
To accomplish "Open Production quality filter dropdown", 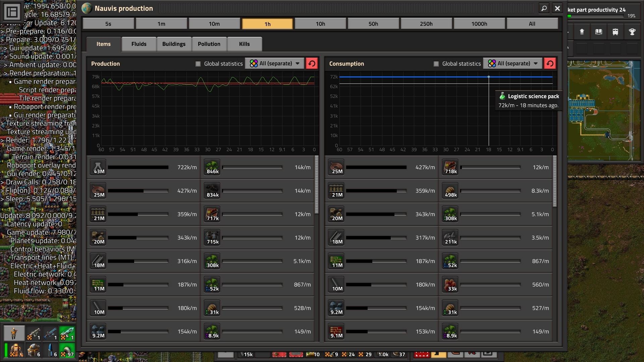I will click(275, 63).
